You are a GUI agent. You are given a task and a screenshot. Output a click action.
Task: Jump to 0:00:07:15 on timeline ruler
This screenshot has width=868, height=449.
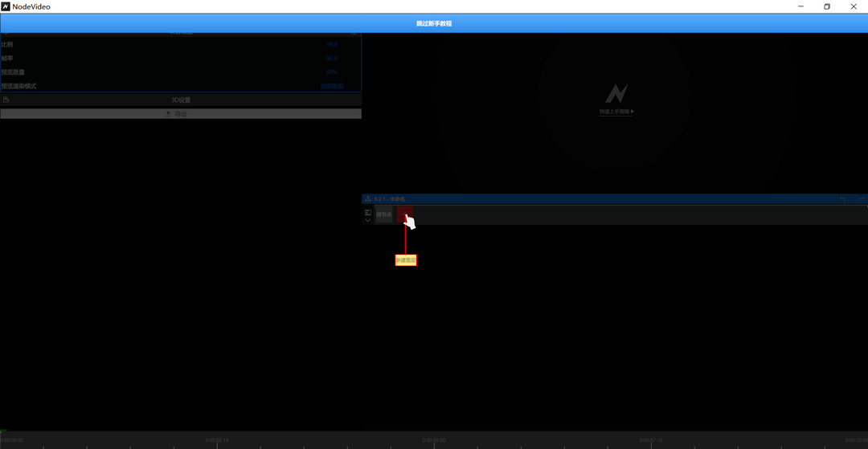[x=651, y=441]
